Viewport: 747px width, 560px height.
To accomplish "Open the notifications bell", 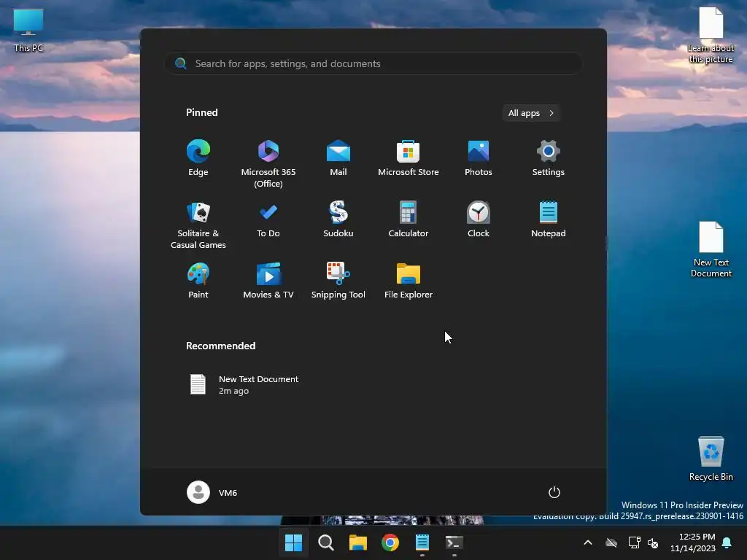I will coord(727,542).
